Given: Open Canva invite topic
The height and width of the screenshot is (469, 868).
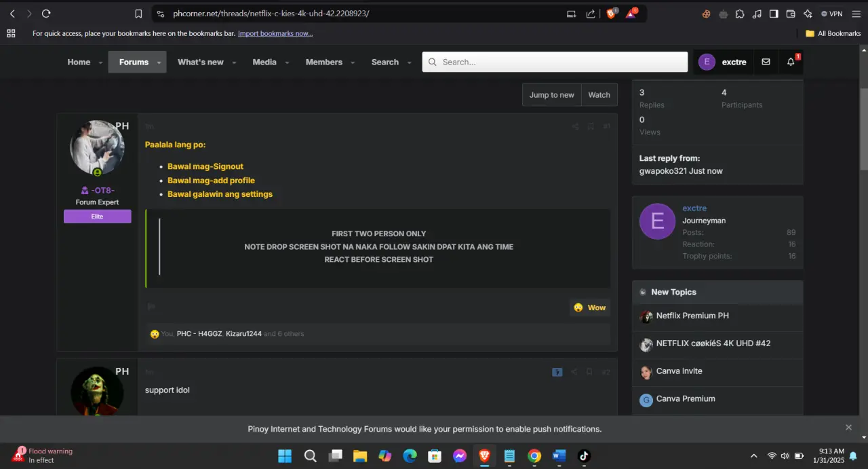Looking at the screenshot, I should pos(679,371).
